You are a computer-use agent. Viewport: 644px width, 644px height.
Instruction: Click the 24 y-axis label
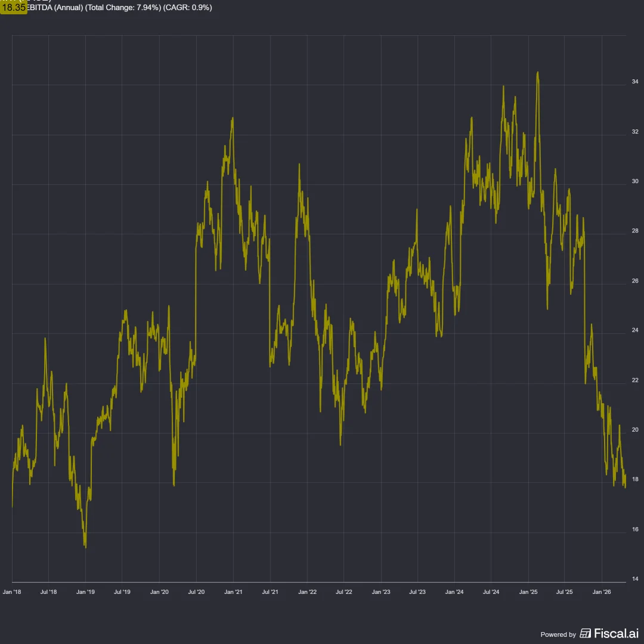[635, 330]
